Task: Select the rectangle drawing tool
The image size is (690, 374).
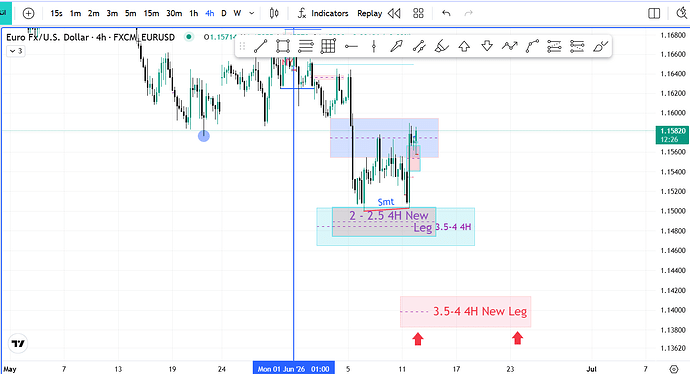Action: pos(283,46)
